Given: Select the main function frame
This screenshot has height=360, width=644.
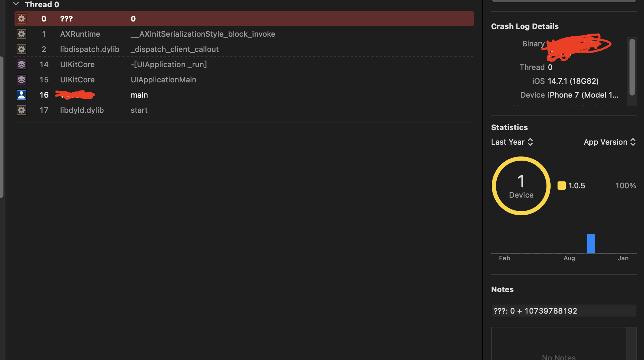Looking at the screenshot, I should click(x=139, y=95).
